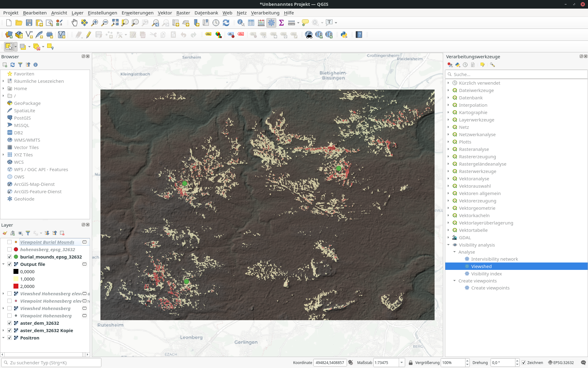
Task: Remove selected layer icon in Layer panel
Action: coord(62,233)
